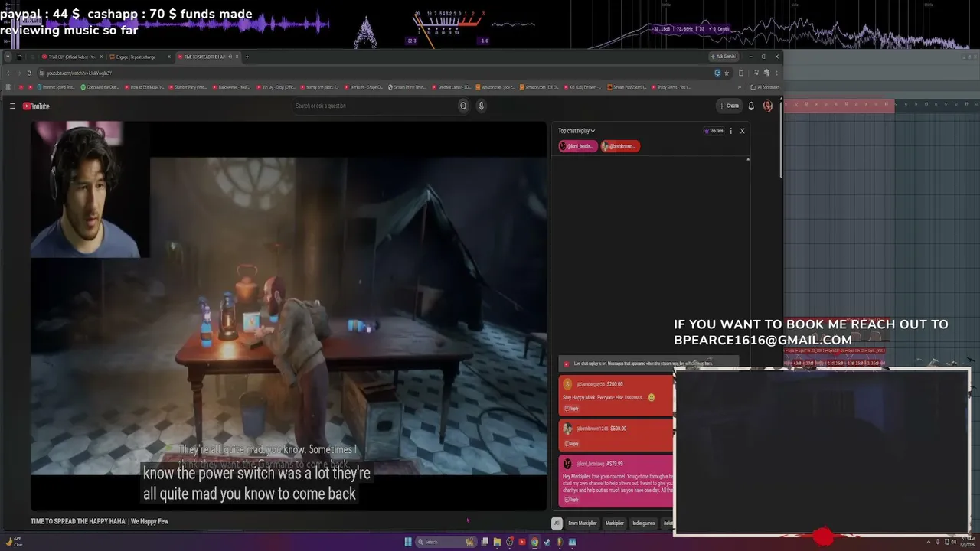This screenshot has width=980, height=551.
Task: Click the Chrome address bar URL
Action: point(80,73)
